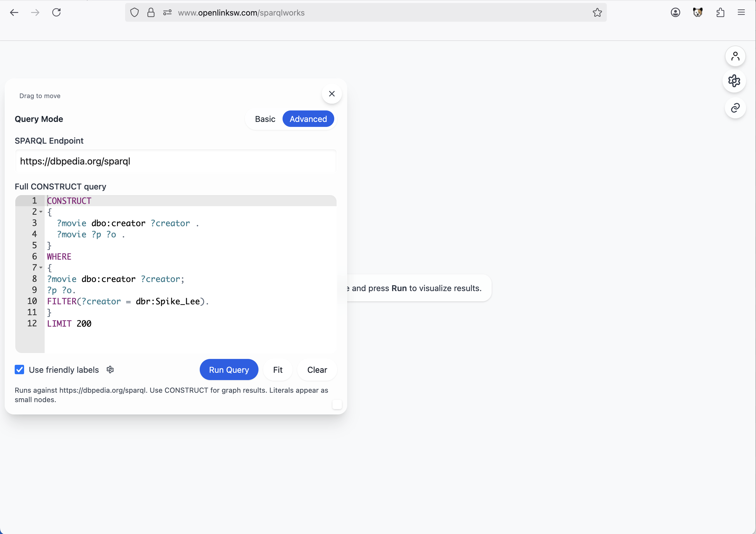Screen dimensions: 756x534
Task: Bookmark this page with star icon
Action: coord(597,13)
